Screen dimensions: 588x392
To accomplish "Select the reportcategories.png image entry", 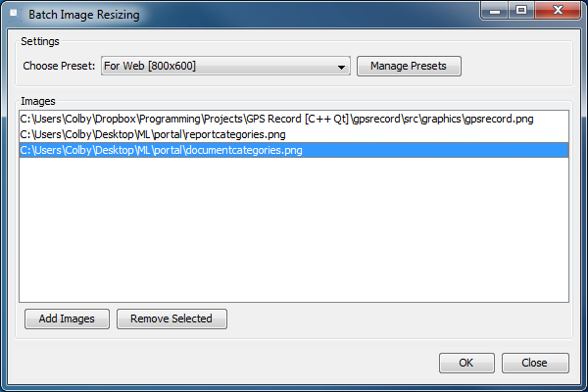I will click(153, 134).
